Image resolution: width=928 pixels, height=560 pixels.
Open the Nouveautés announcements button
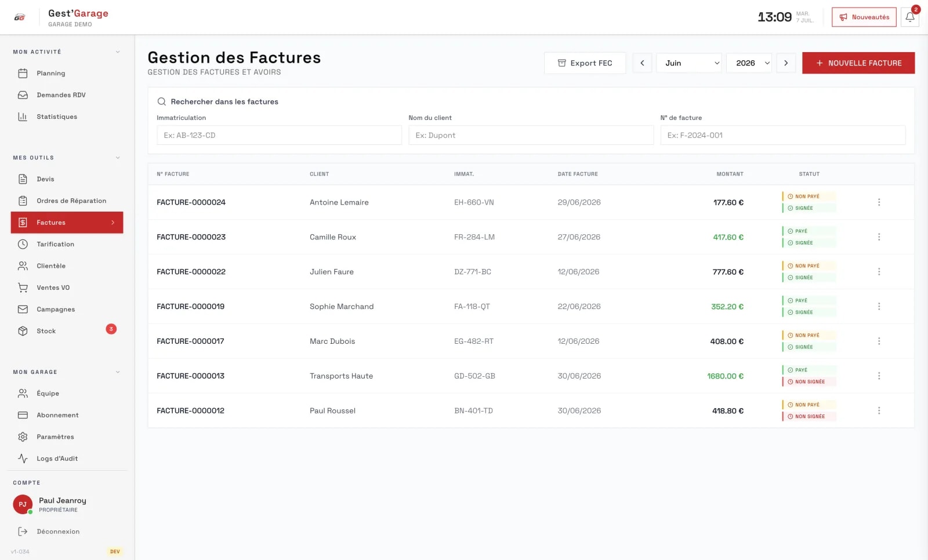click(864, 17)
